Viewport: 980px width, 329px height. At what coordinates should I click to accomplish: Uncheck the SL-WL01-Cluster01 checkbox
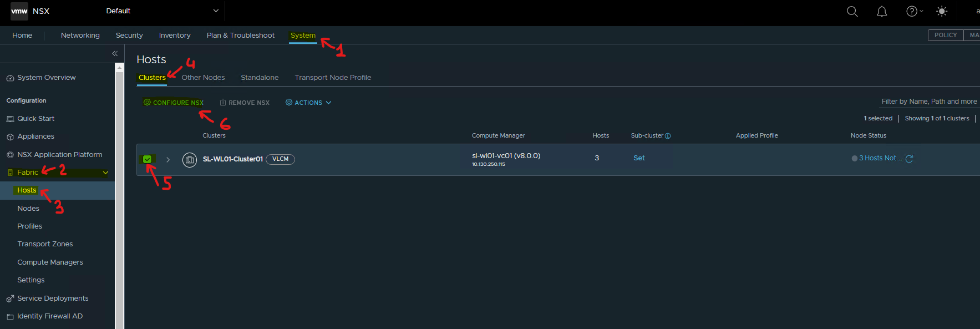click(148, 159)
